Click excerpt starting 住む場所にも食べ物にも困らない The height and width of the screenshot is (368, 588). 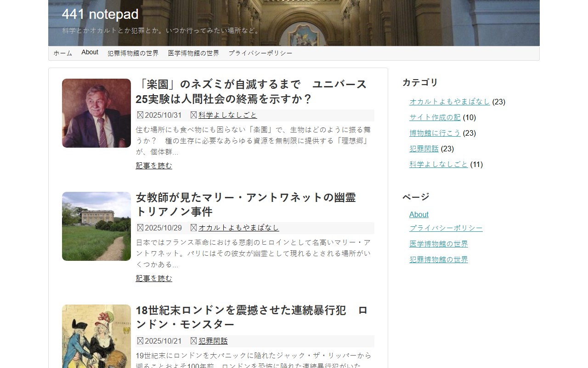pos(253,141)
